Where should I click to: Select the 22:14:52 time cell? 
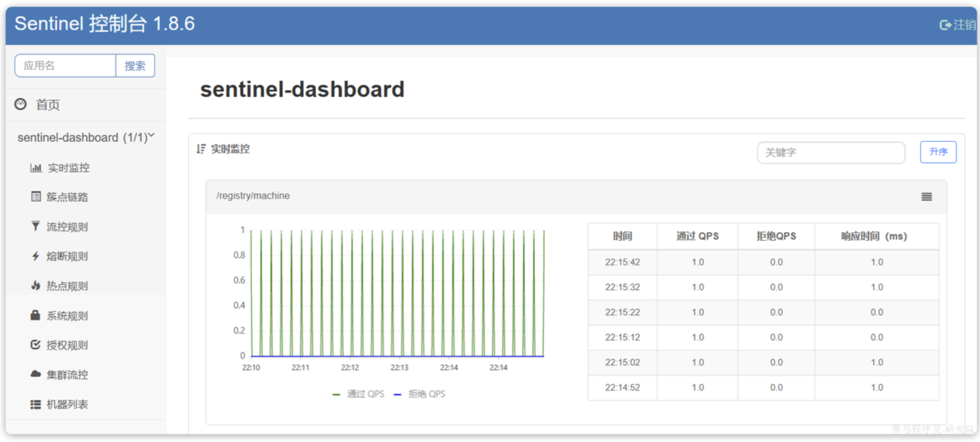coord(623,388)
